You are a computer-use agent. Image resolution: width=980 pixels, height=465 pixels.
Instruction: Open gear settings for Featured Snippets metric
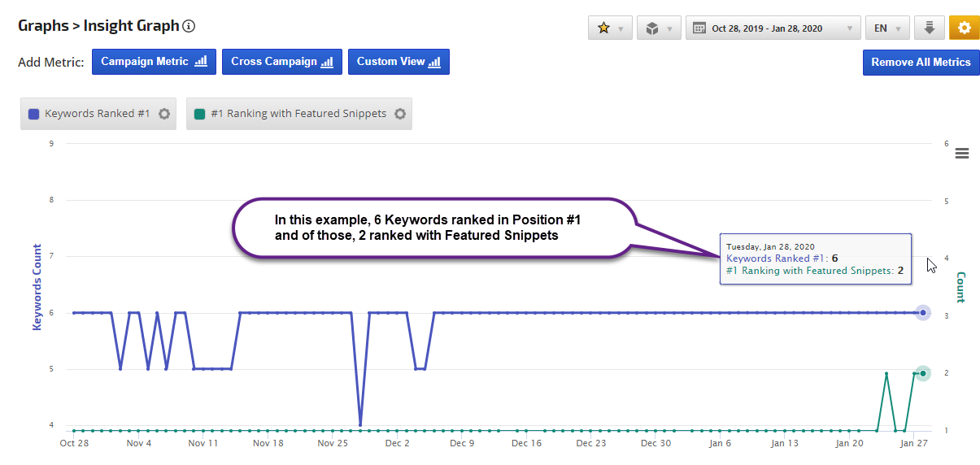(400, 114)
